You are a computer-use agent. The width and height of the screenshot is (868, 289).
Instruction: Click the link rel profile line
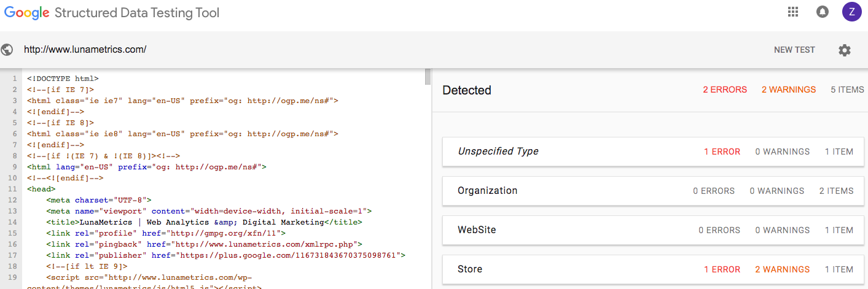click(166, 233)
